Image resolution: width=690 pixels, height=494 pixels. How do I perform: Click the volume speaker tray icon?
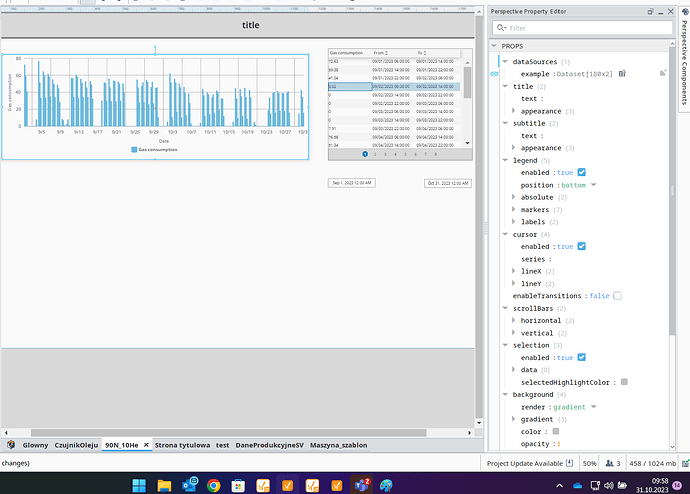click(609, 486)
